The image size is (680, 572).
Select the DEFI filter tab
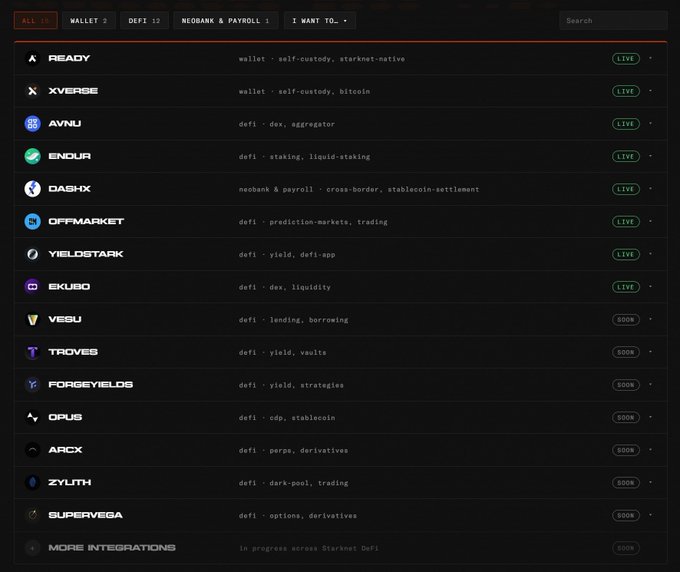tap(144, 20)
